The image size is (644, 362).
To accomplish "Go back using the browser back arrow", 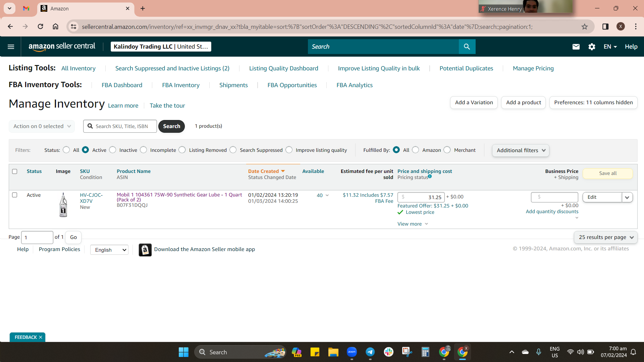I will click(x=10, y=26).
